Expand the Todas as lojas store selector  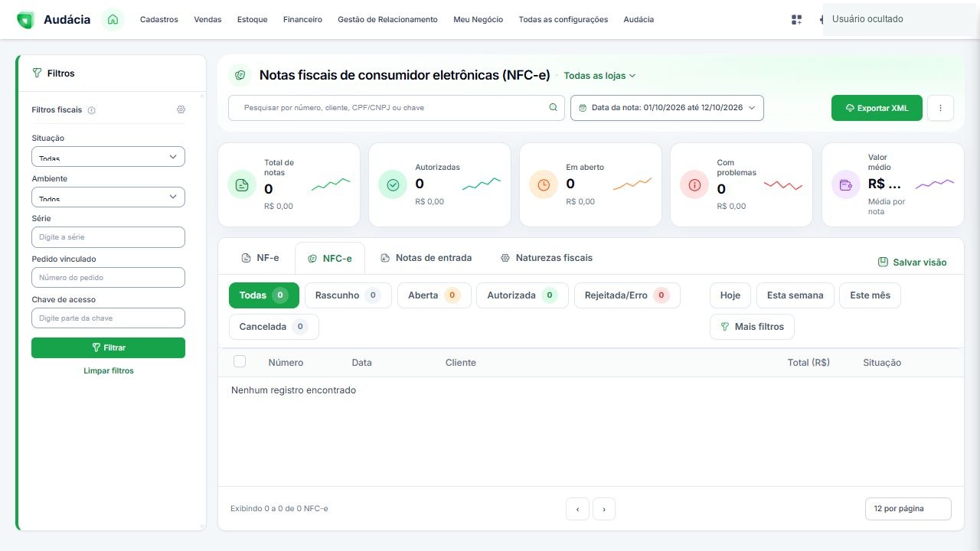click(599, 76)
